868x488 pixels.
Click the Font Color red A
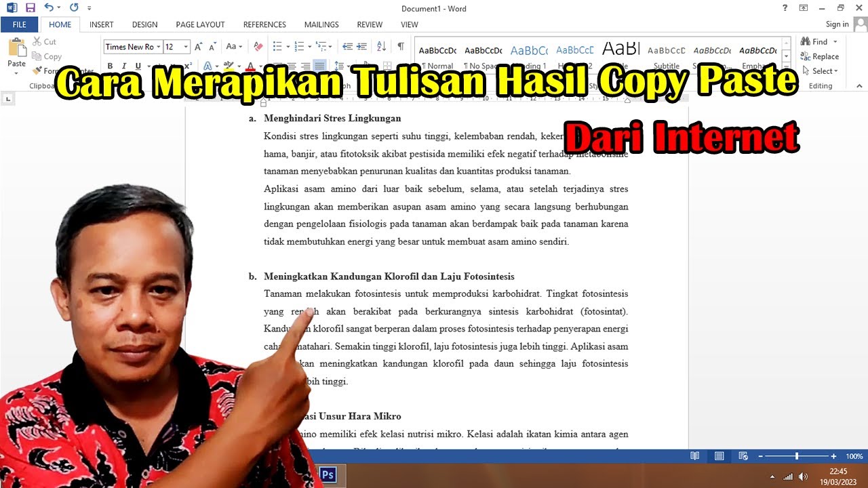[250, 66]
